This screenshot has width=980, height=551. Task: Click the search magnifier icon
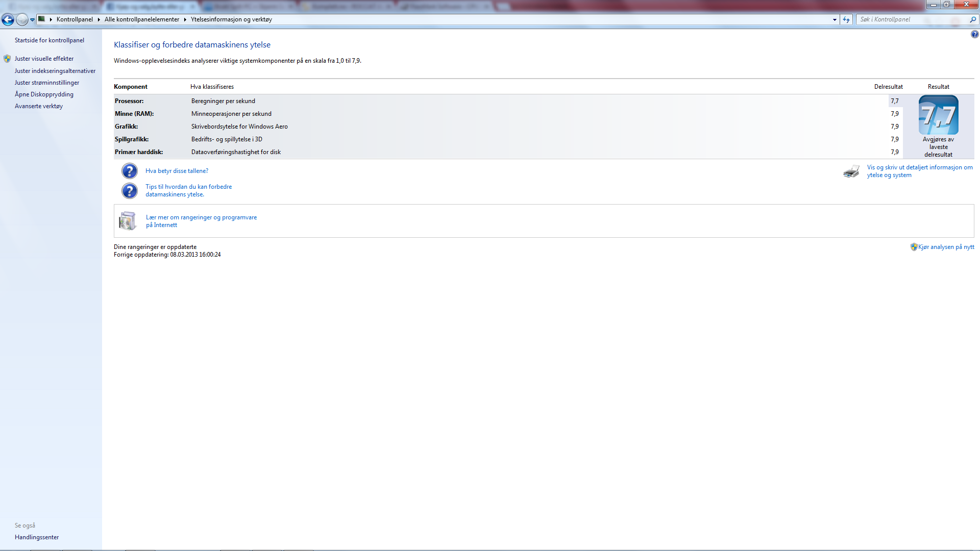coord(973,19)
